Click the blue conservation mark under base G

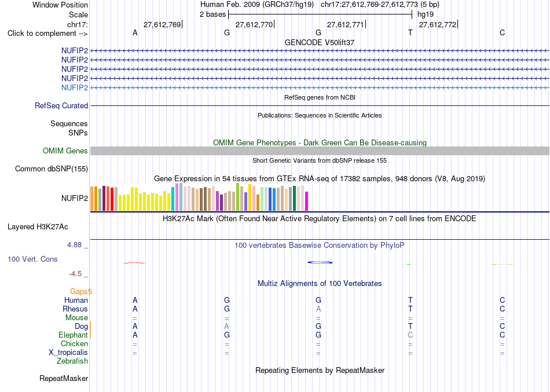tap(320, 262)
